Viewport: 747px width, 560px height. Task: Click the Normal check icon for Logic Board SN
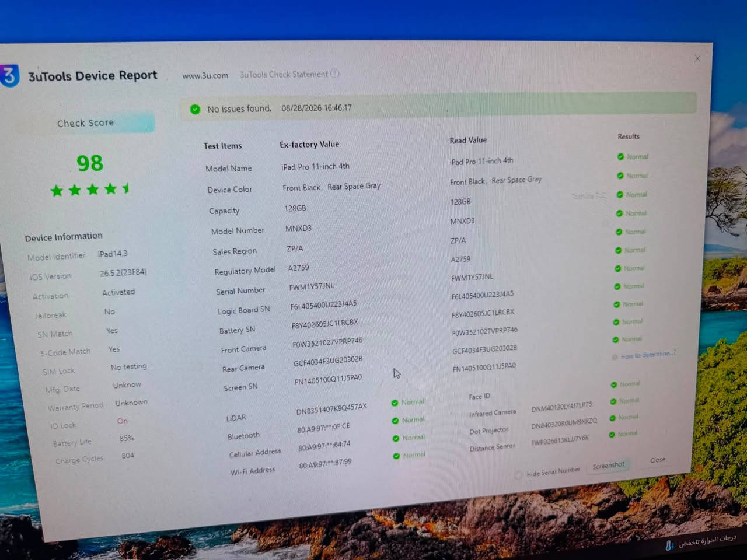(617, 286)
